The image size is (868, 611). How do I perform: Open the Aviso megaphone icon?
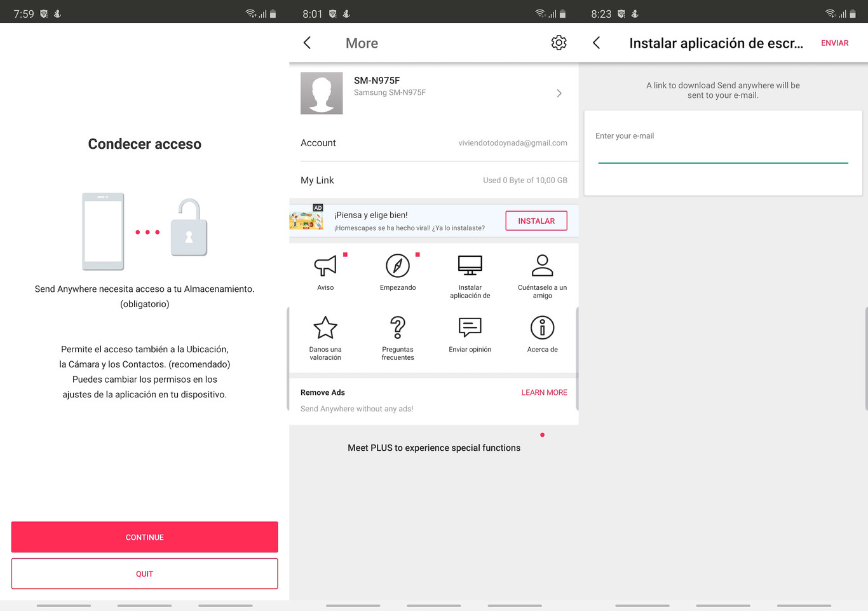[x=325, y=266]
